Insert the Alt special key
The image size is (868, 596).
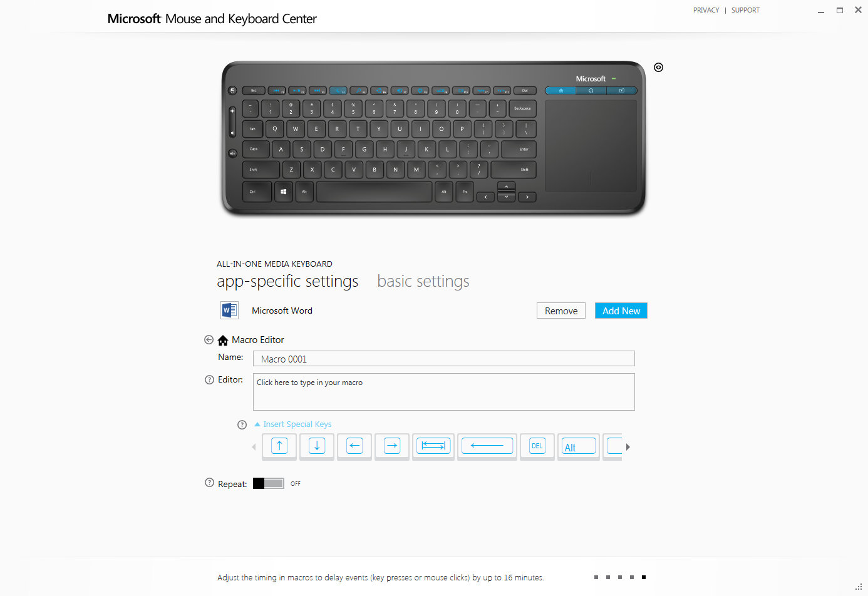pos(579,446)
